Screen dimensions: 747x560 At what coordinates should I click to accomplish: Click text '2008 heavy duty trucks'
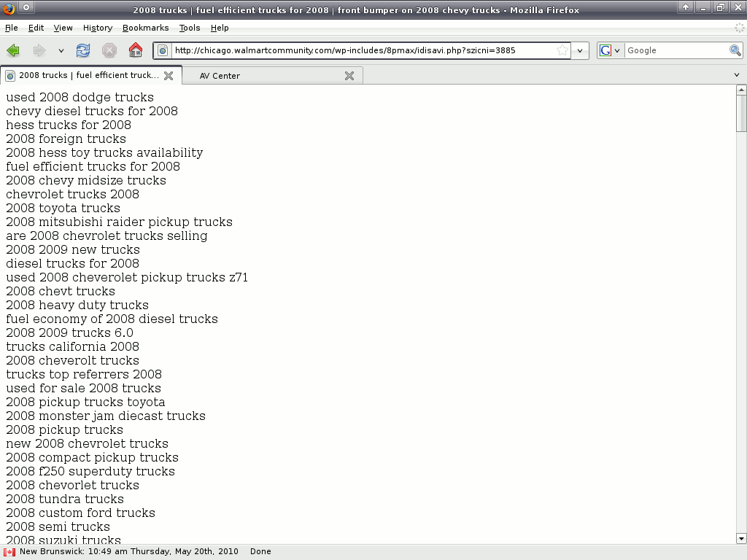[x=77, y=305]
